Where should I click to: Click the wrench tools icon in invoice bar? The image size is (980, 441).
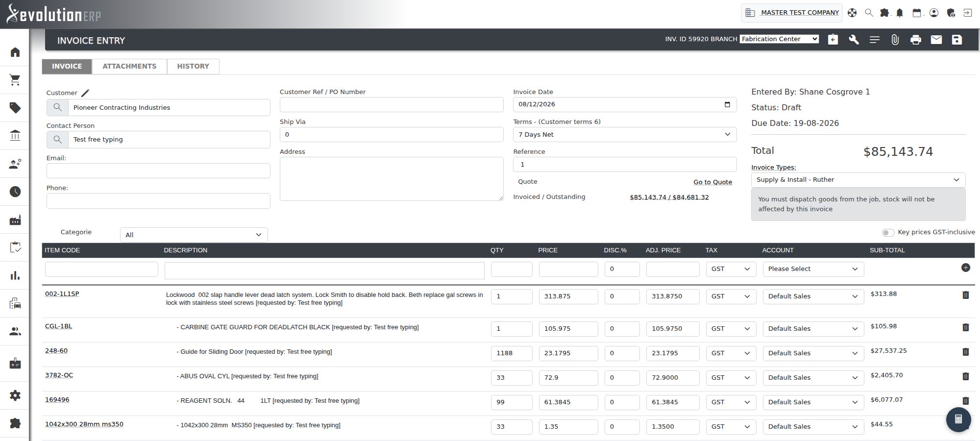pos(854,40)
